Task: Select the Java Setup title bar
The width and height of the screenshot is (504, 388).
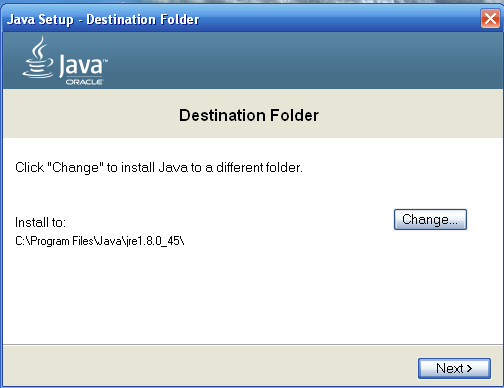Action: pyautogui.click(x=241, y=19)
